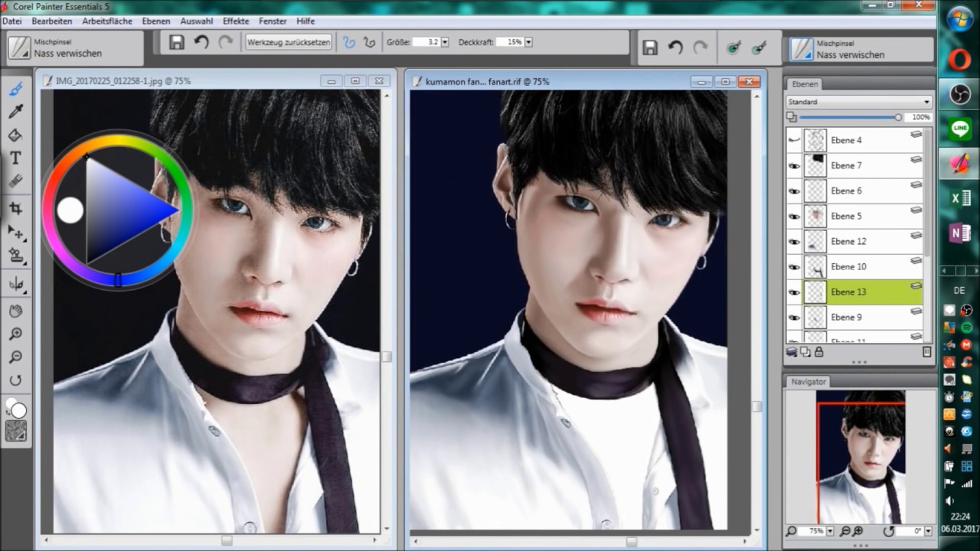The image size is (980, 551).
Task: Select the zoom-out Magnifier tool in toolbox
Action: (x=15, y=357)
